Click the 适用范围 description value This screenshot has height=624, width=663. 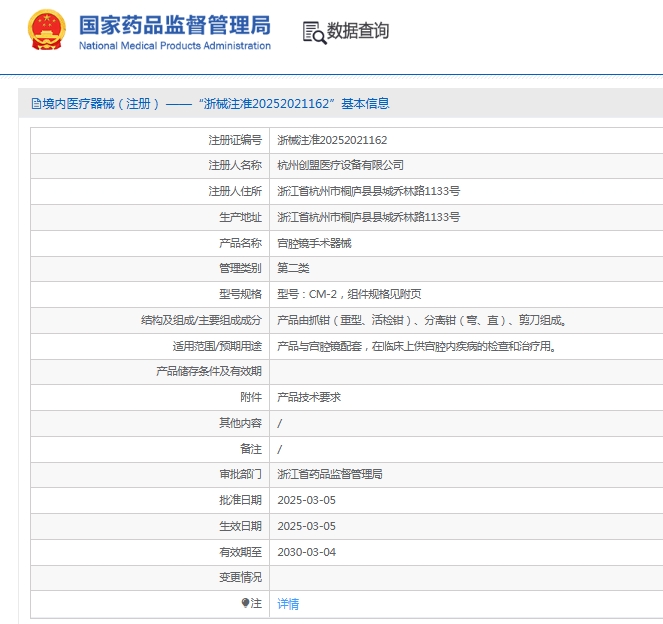[x=416, y=346]
